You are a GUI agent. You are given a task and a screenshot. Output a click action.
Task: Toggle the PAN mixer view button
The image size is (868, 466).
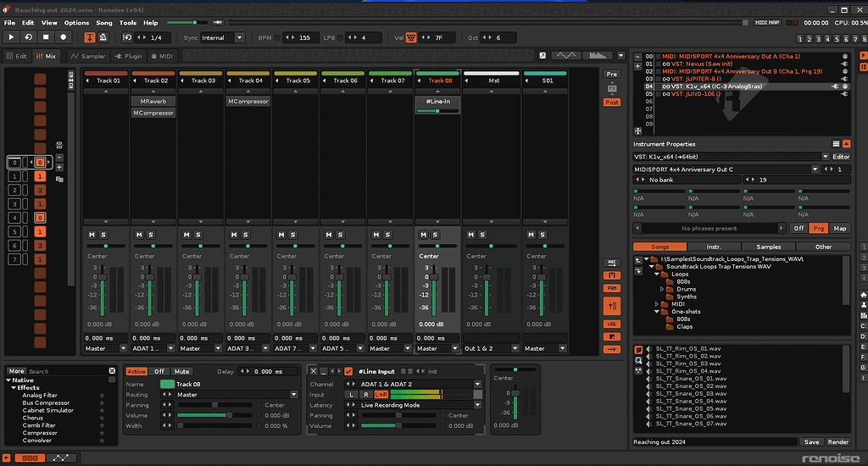[612, 288]
